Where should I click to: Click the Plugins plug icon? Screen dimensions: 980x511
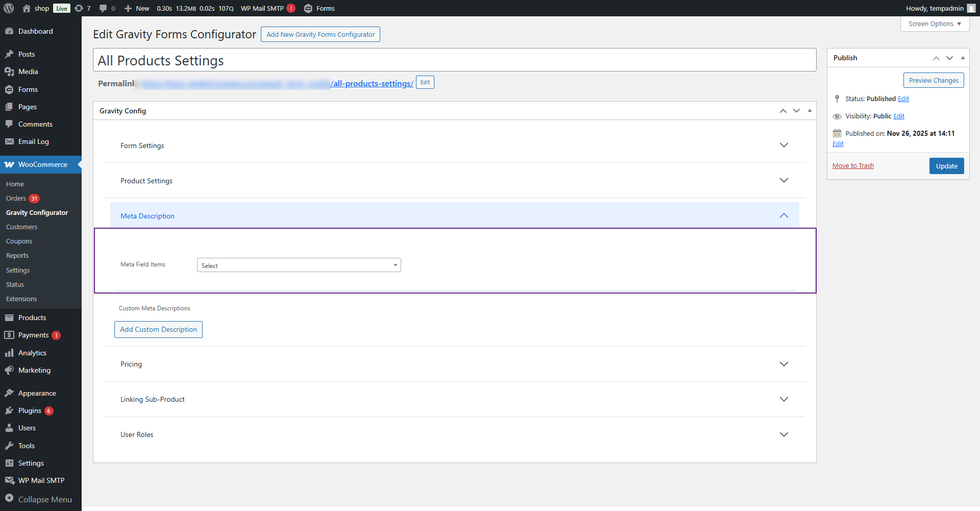click(9, 410)
